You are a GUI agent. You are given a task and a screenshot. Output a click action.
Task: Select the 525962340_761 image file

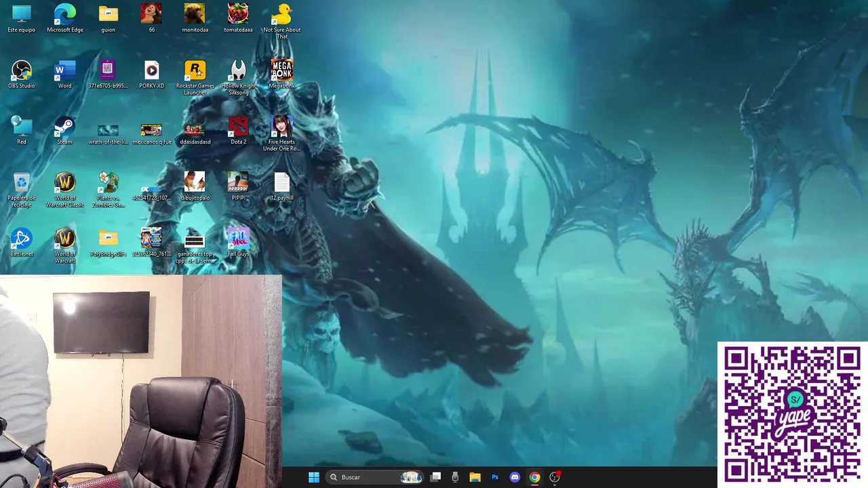[x=151, y=243]
